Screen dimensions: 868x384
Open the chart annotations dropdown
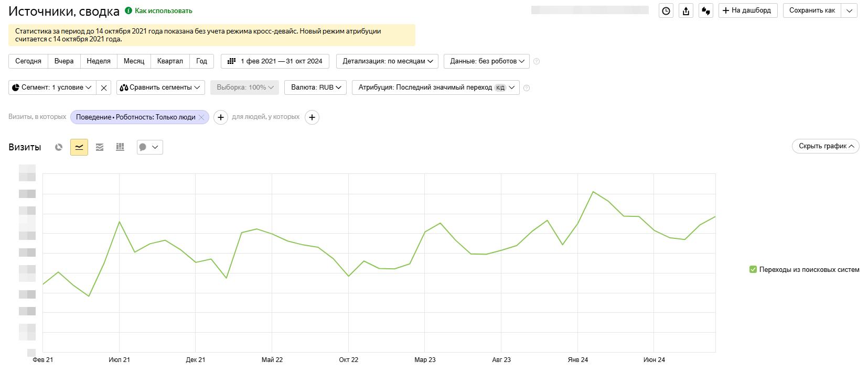(x=149, y=147)
